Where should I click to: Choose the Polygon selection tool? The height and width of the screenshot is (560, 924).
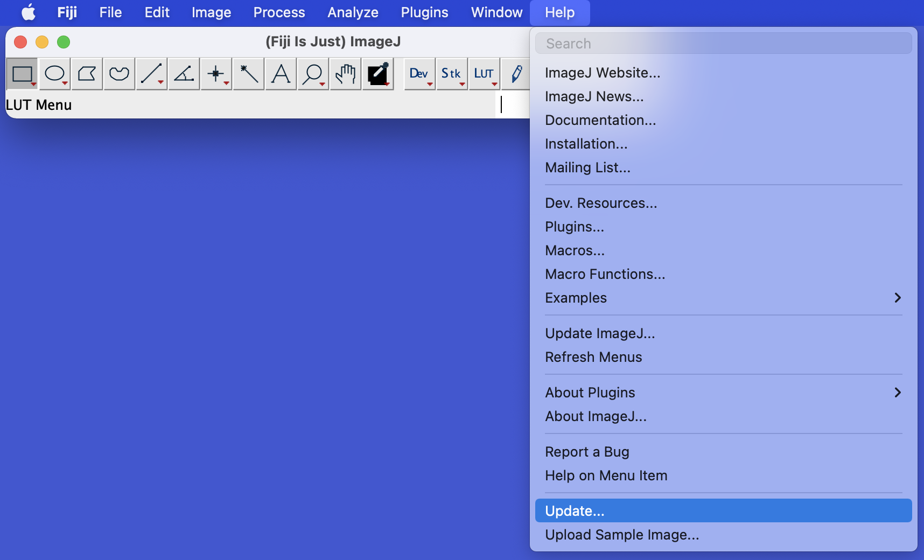87,74
